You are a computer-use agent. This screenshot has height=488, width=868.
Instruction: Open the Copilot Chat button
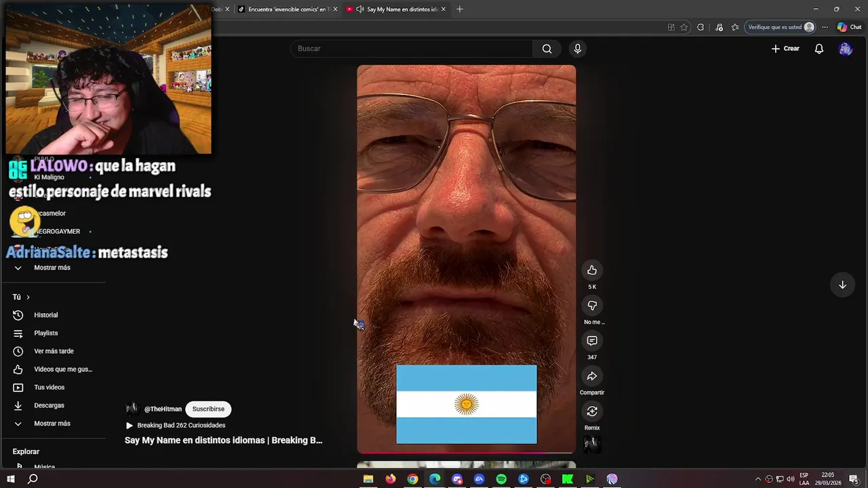tap(849, 27)
